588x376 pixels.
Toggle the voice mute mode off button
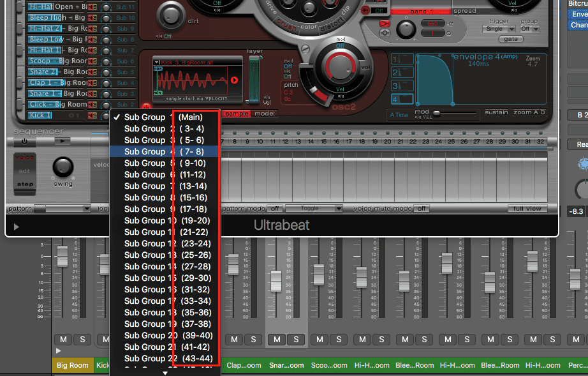[422, 209]
